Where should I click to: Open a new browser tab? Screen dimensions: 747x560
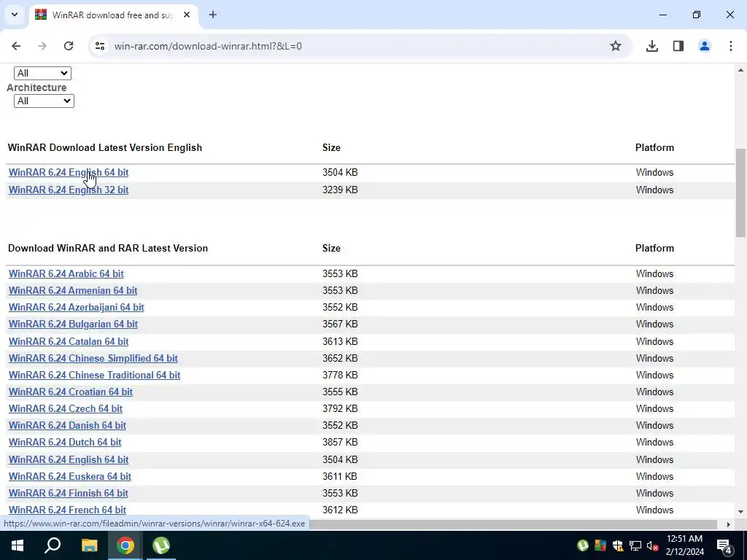(213, 15)
